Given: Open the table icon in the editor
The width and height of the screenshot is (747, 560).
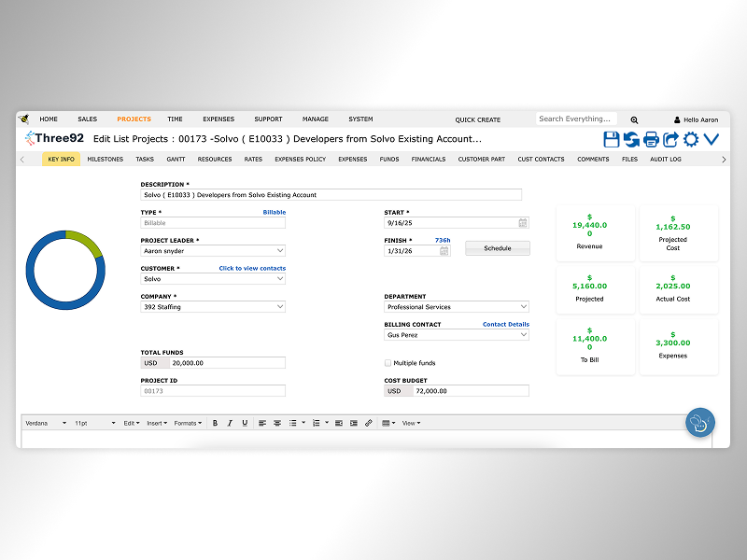Looking at the screenshot, I should [385, 423].
